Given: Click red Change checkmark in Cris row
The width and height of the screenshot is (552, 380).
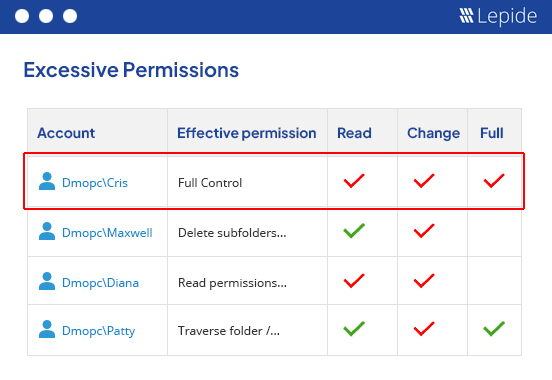Looking at the screenshot, I should [x=424, y=181].
